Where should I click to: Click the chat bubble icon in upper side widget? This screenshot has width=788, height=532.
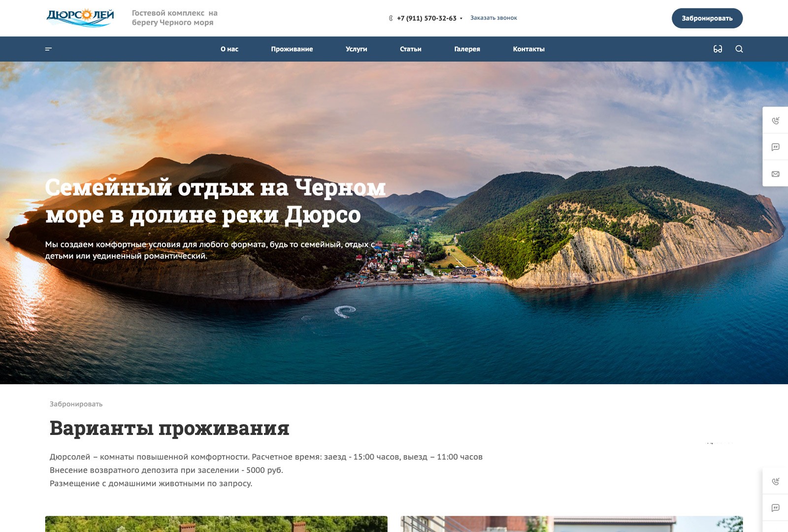pyautogui.click(x=775, y=147)
